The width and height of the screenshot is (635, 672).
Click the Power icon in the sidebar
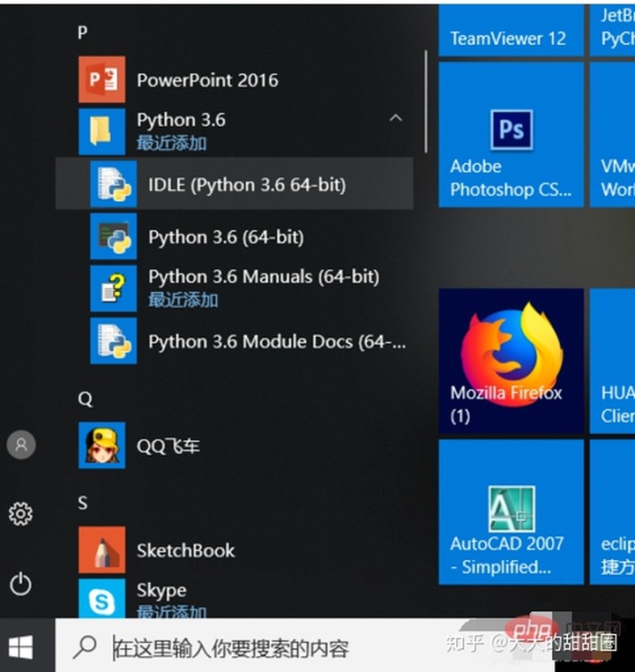(x=20, y=584)
